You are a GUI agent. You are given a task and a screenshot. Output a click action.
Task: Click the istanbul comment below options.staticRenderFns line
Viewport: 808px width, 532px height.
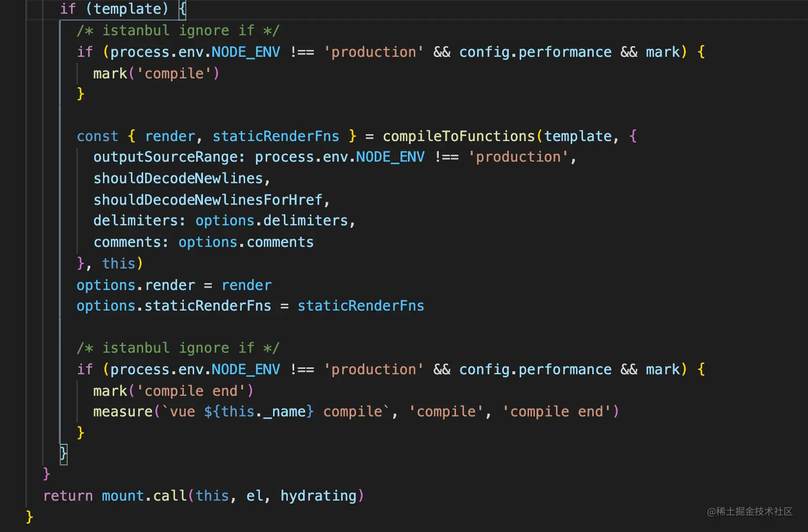coord(178,348)
